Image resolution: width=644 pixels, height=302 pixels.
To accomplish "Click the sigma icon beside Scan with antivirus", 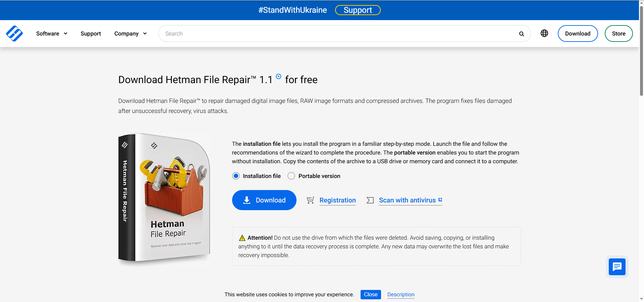I will pos(370,200).
